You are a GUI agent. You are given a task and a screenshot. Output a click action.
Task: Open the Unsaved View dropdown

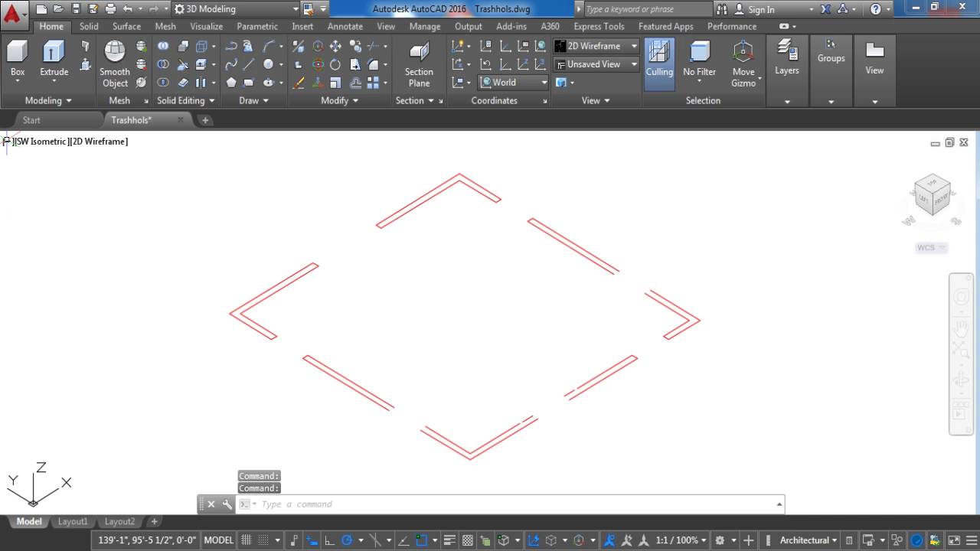(596, 64)
